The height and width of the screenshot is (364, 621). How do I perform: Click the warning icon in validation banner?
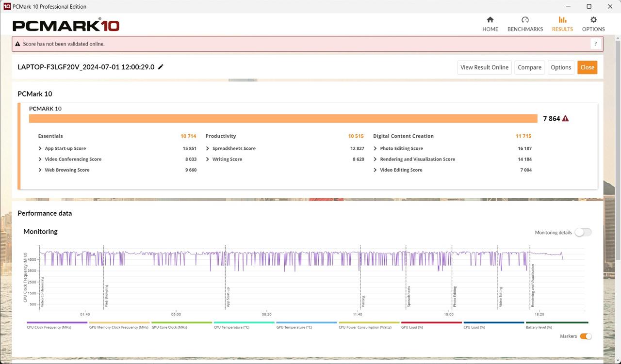[x=18, y=44]
